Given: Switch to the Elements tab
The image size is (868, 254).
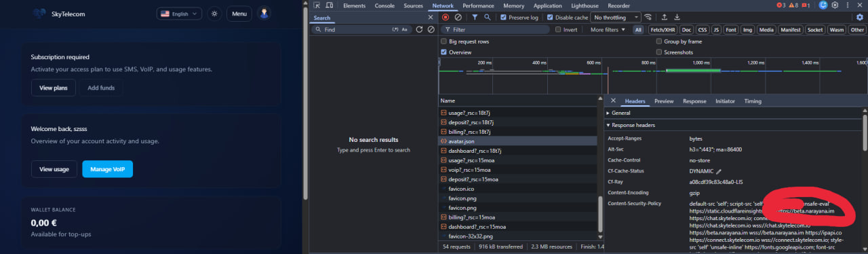Looking at the screenshot, I should coord(354,5).
